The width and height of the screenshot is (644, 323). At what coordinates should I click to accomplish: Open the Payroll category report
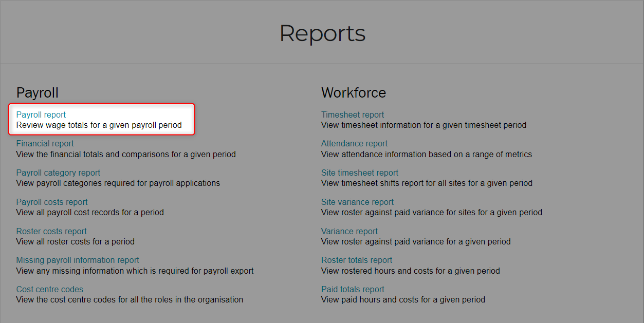58,173
